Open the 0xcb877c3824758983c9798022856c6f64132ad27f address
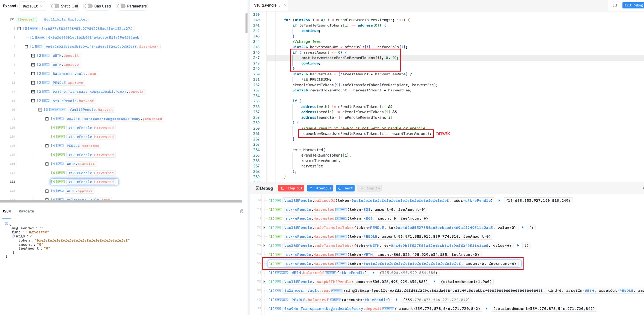This screenshot has height=315, width=644. (x=87, y=29)
